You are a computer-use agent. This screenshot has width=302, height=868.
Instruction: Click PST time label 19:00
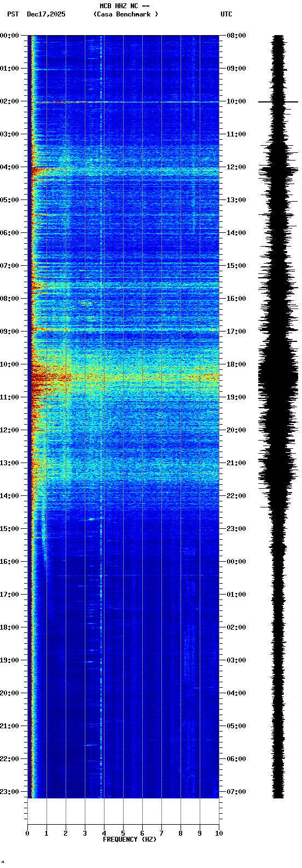pos(9,660)
